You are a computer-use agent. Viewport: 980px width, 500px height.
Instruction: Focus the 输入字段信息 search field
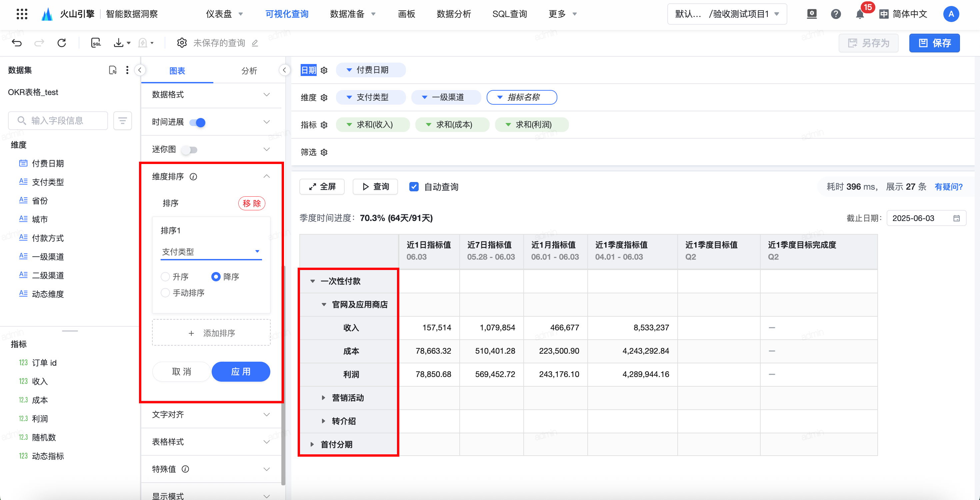click(x=58, y=121)
